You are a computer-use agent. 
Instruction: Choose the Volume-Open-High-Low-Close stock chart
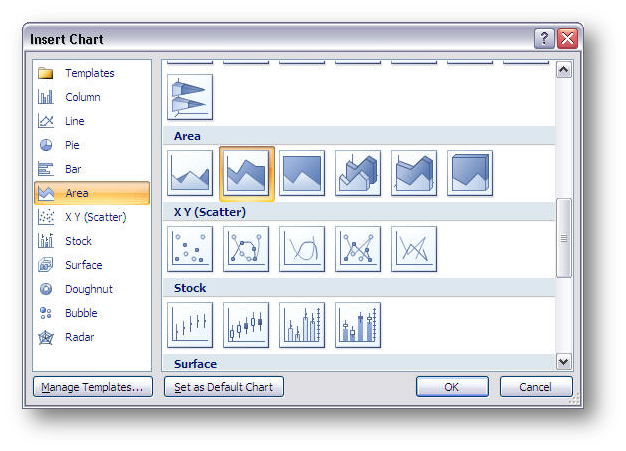coord(358,323)
